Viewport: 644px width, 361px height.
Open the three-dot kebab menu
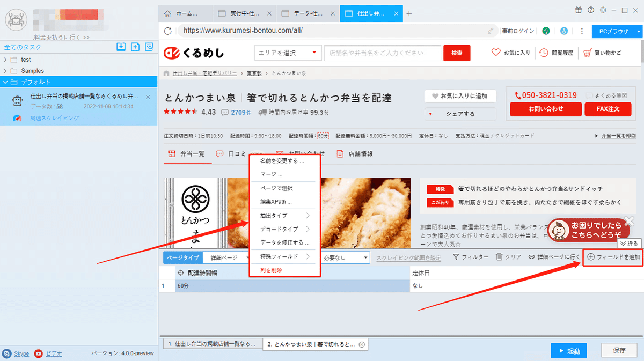coord(582,31)
